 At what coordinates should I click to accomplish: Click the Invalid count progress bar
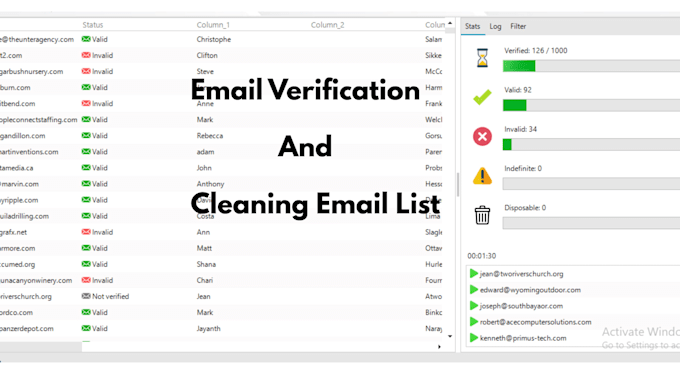coord(592,144)
